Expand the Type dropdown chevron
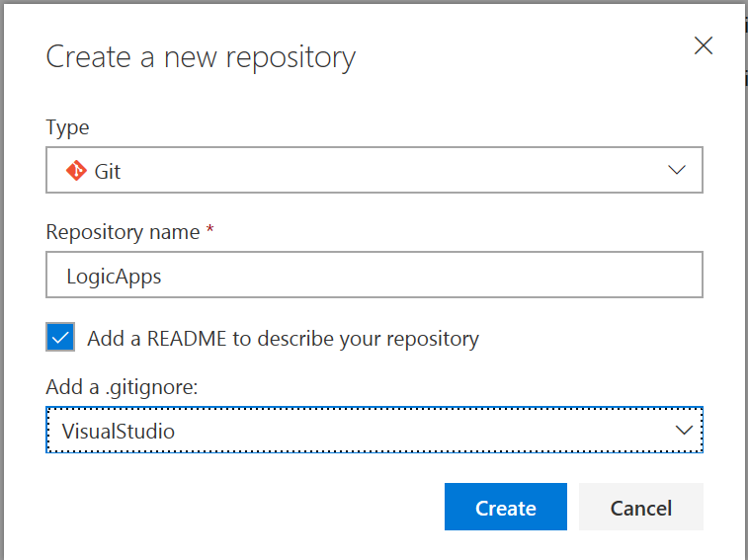This screenshot has height=560, width=748. 677,170
